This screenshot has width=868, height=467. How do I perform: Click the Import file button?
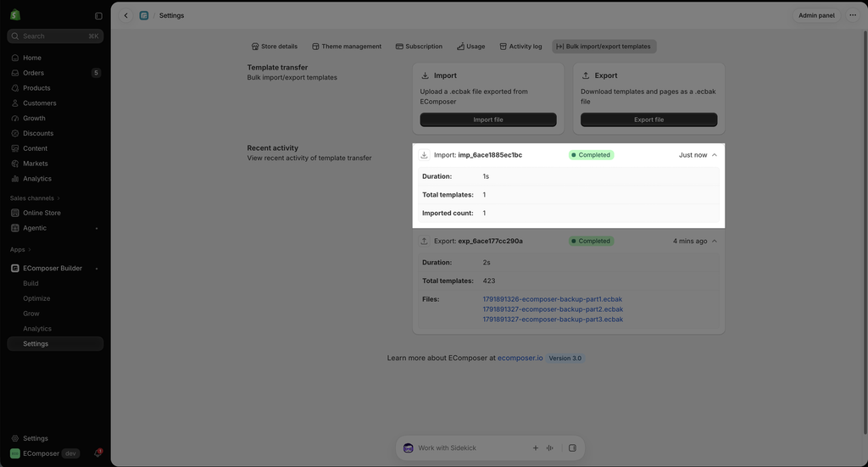click(x=487, y=120)
